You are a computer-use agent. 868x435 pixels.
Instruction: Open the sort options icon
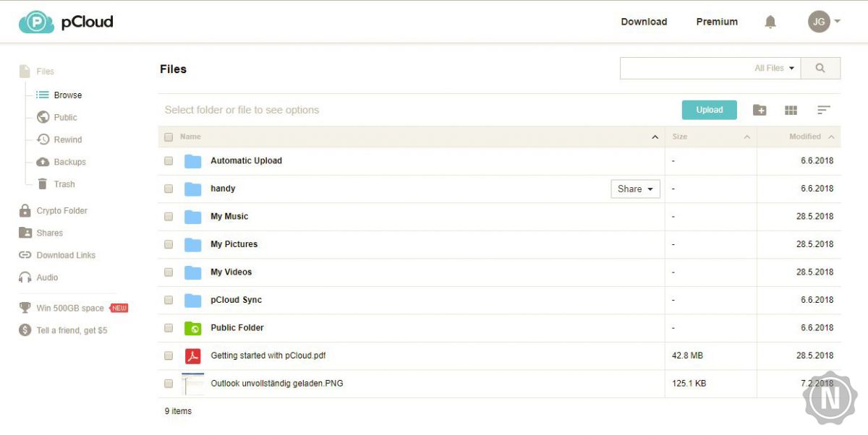(823, 110)
